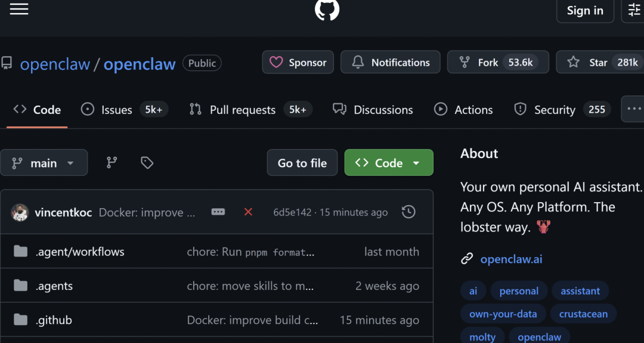Expand the green Code dropdown
Image resolution: width=644 pixels, height=343 pixels.
pyautogui.click(x=389, y=163)
